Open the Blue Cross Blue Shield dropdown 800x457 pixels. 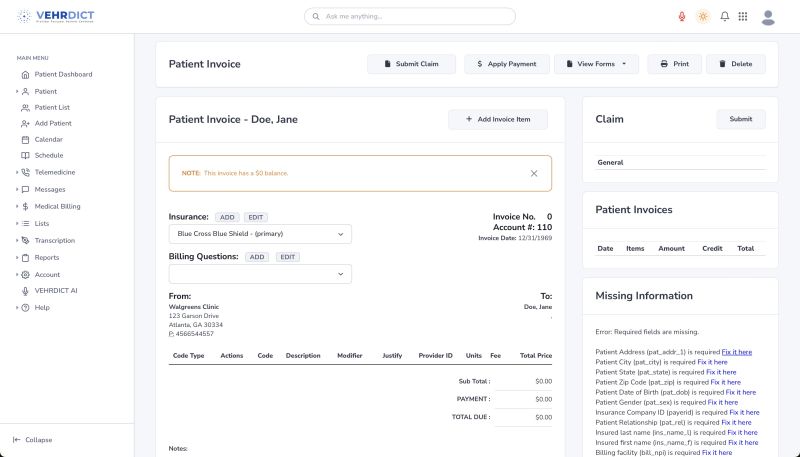click(x=260, y=234)
